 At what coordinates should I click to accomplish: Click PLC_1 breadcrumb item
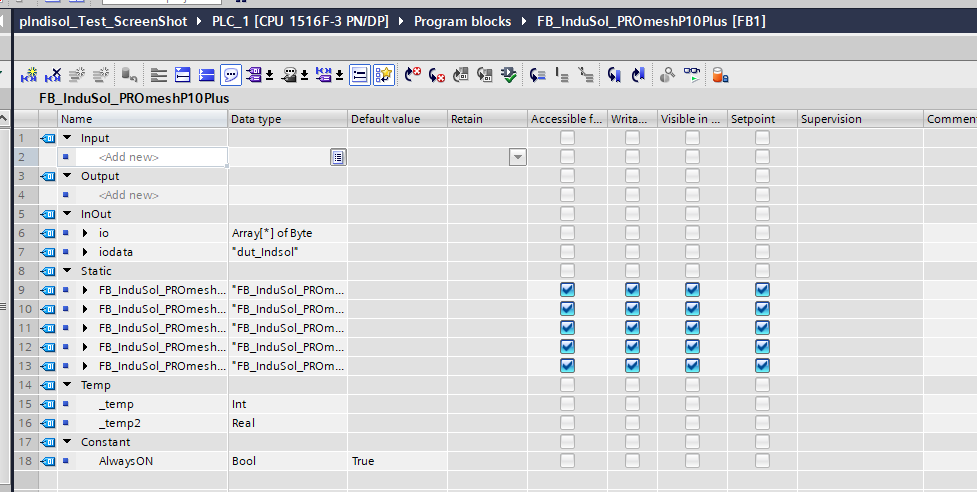coord(300,21)
